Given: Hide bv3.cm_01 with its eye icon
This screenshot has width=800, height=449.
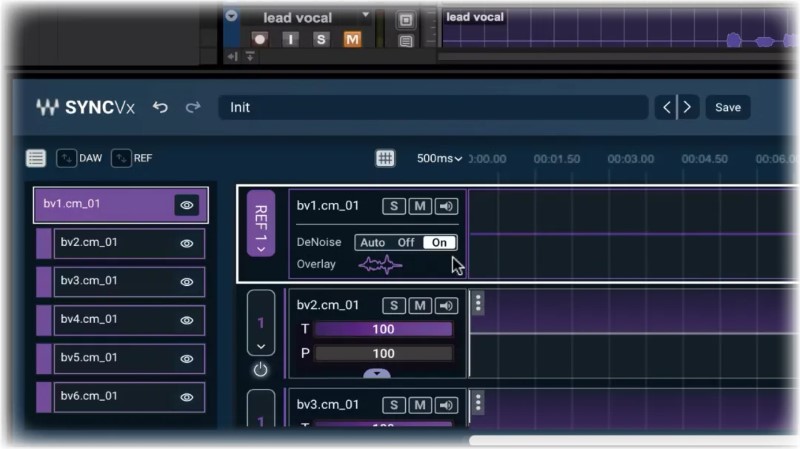Looking at the screenshot, I should pyautogui.click(x=187, y=282).
